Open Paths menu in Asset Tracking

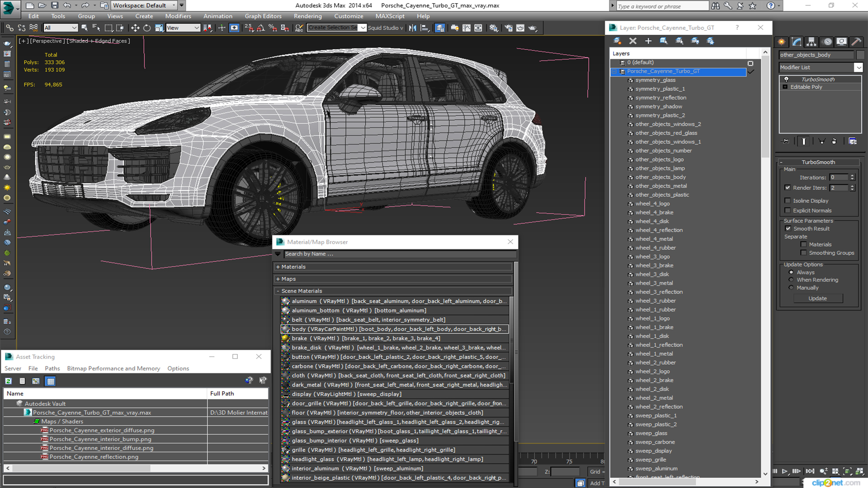(52, 369)
